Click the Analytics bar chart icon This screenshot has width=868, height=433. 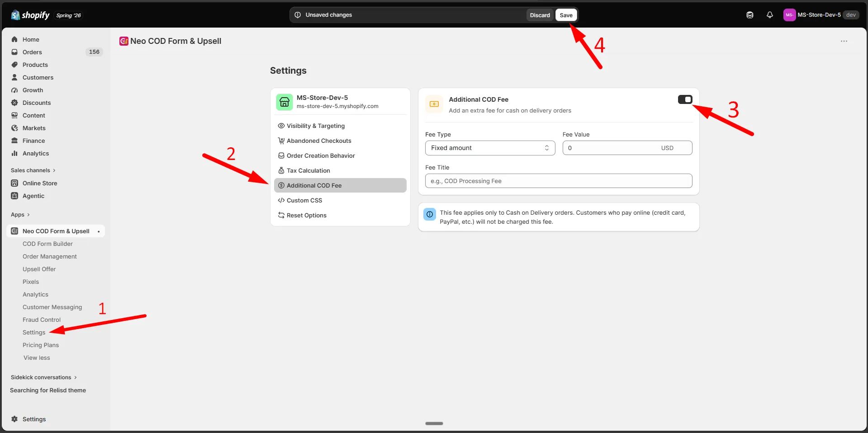[x=14, y=153]
